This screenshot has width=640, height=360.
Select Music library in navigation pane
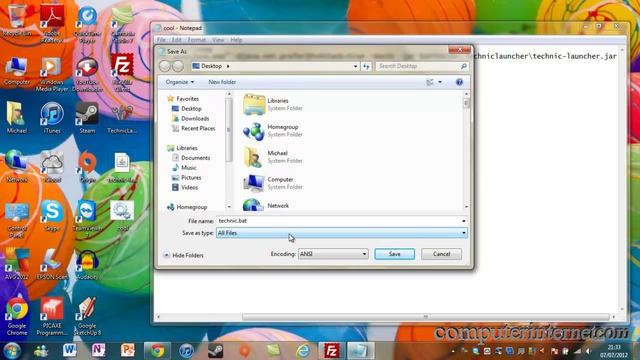pos(189,168)
